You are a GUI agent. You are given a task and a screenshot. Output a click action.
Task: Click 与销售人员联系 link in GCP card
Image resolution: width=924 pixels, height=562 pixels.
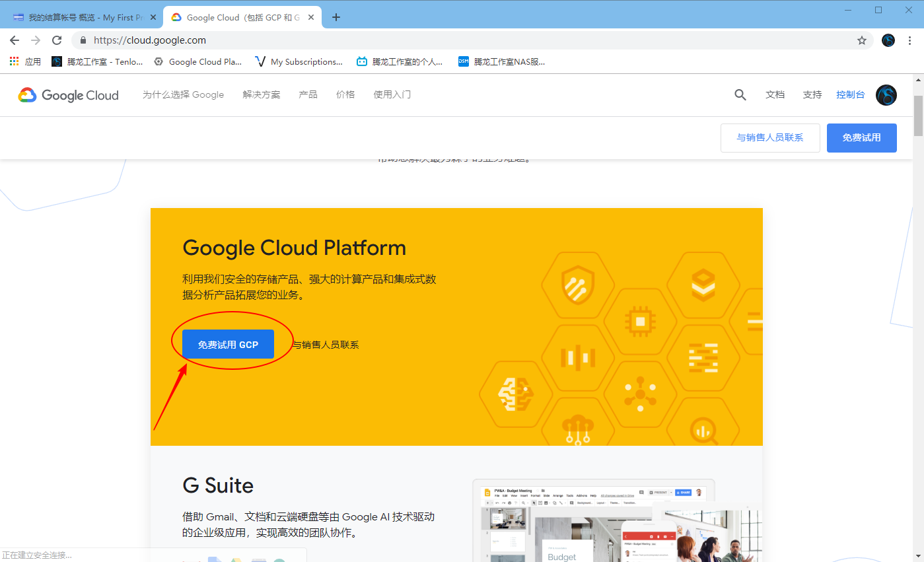326,345
